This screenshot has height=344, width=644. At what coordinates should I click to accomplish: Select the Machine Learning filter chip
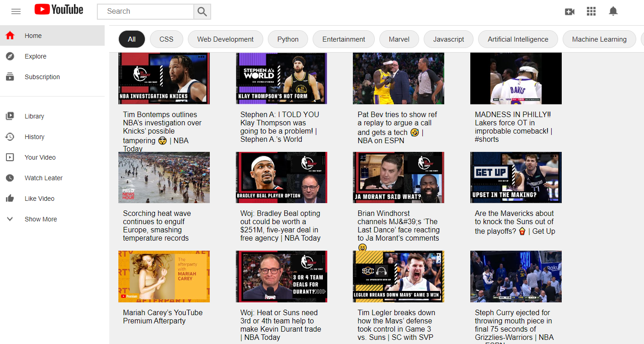tap(599, 39)
